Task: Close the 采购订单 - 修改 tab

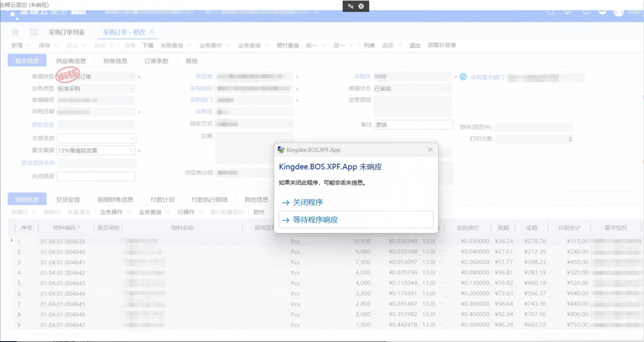Action: click(151, 32)
